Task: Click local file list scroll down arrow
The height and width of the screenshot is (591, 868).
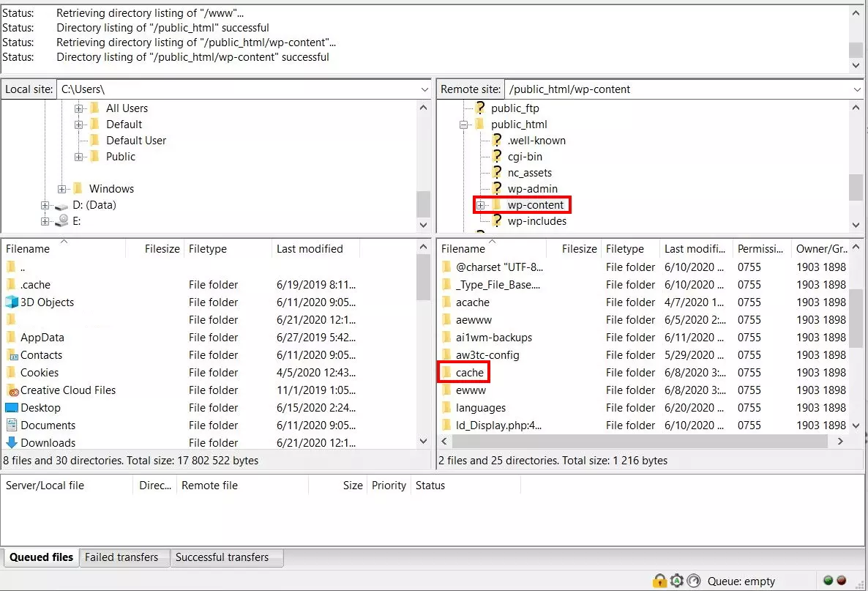Action: click(x=424, y=441)
